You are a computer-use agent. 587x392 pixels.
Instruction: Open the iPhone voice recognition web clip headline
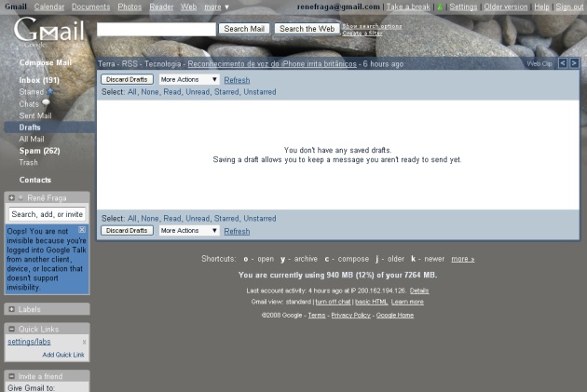tap(272, 64)
